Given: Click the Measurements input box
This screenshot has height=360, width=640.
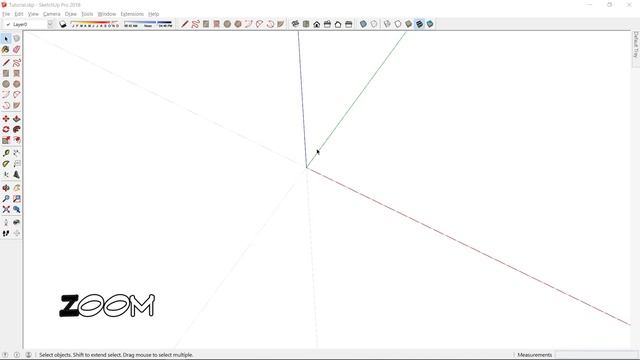Looking at the screenshot, I should click(597, 355).
